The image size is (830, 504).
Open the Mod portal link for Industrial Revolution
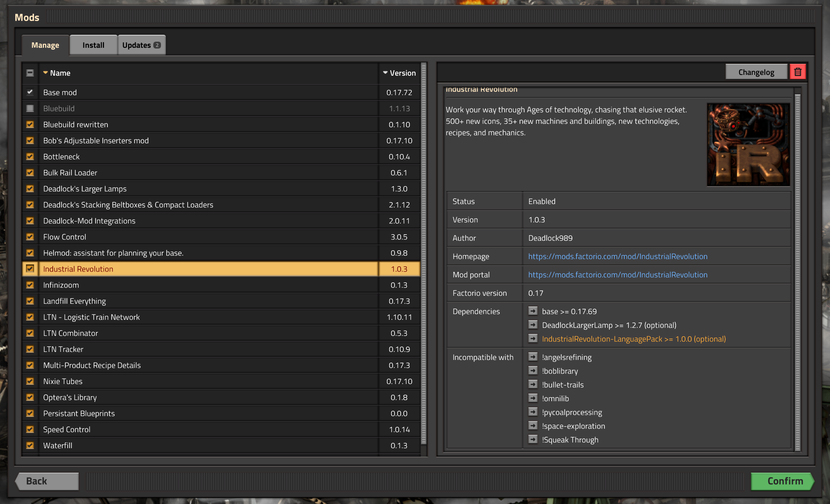(618, 275)
